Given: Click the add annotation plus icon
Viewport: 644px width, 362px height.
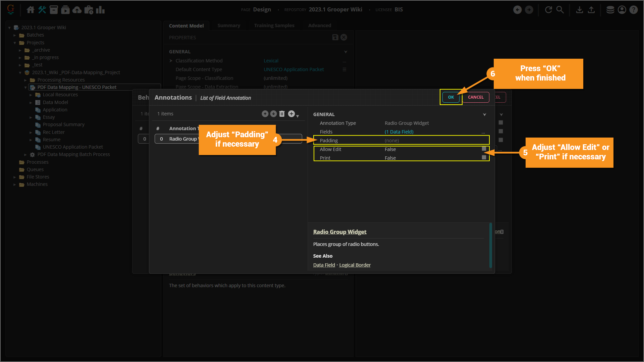Looking at the screenshot, I should [291, 114].
